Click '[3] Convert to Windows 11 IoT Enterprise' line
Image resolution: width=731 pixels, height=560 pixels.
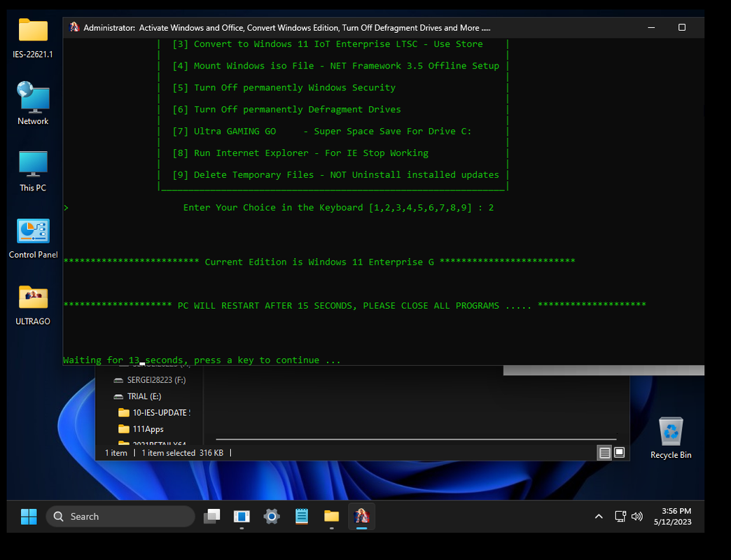[328, 44]
